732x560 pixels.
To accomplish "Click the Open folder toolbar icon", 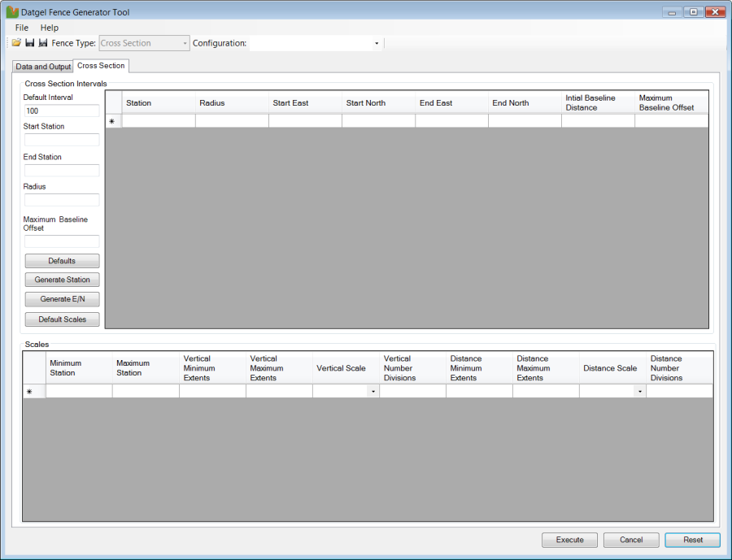I will (16, 43).
